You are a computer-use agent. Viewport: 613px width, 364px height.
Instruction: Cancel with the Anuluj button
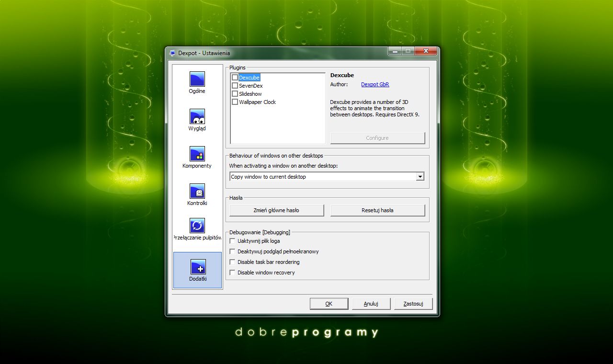(x=371, y=304)
